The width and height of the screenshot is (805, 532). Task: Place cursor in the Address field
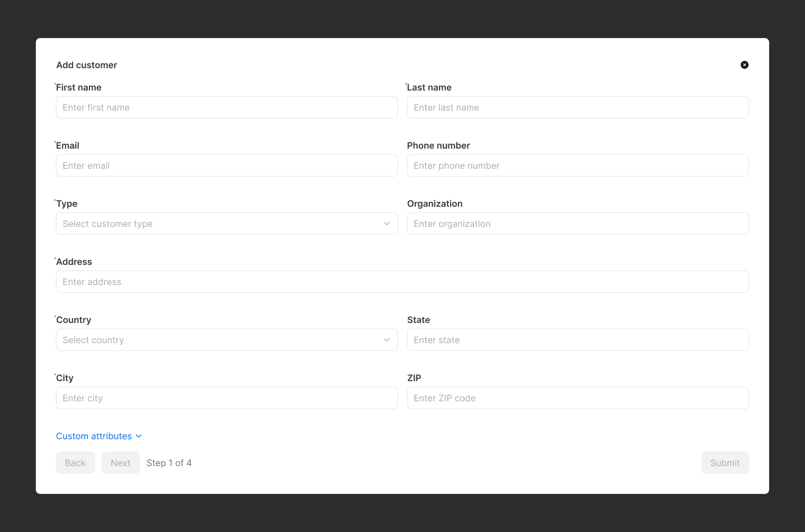[x=402, y=282]
